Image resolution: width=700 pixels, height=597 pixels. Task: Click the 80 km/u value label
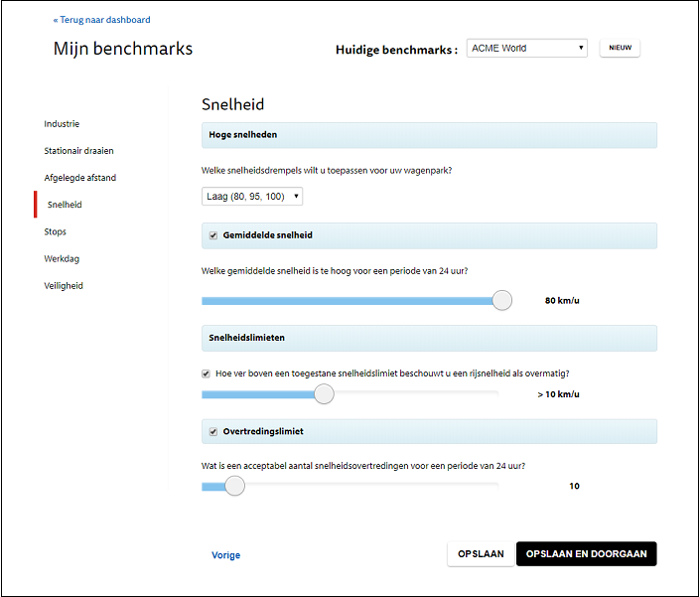pos(562,301)
